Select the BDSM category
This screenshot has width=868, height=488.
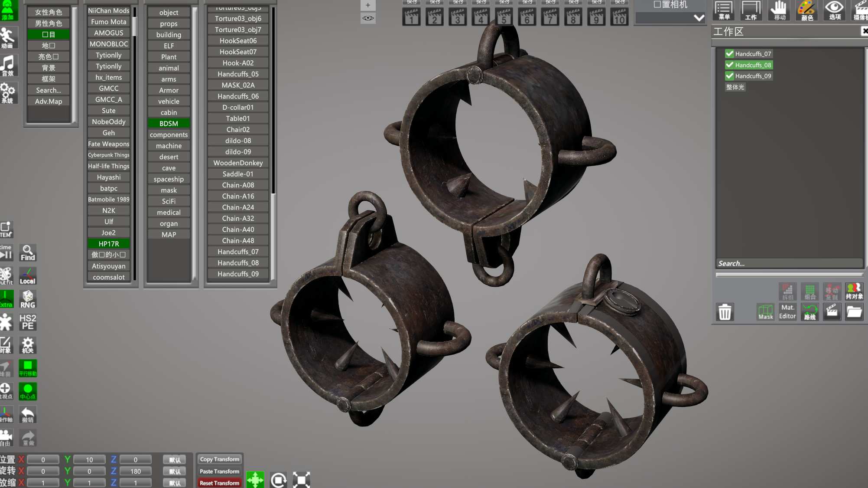169,124
